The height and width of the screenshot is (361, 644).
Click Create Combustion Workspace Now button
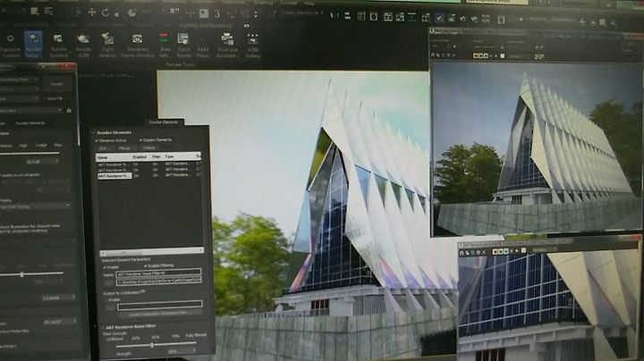[158, 313]
